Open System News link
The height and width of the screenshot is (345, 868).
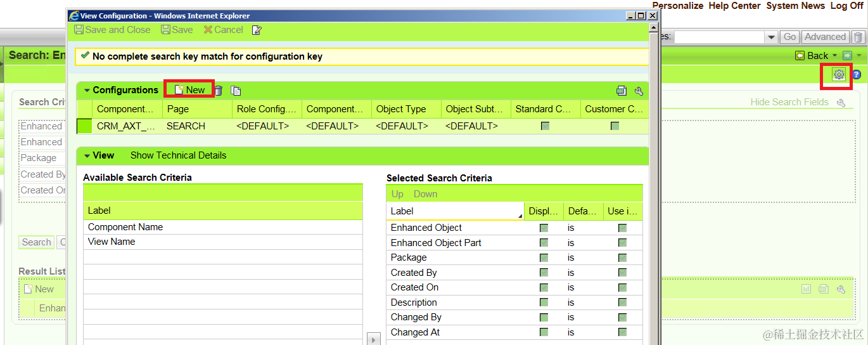pos(795,6)
